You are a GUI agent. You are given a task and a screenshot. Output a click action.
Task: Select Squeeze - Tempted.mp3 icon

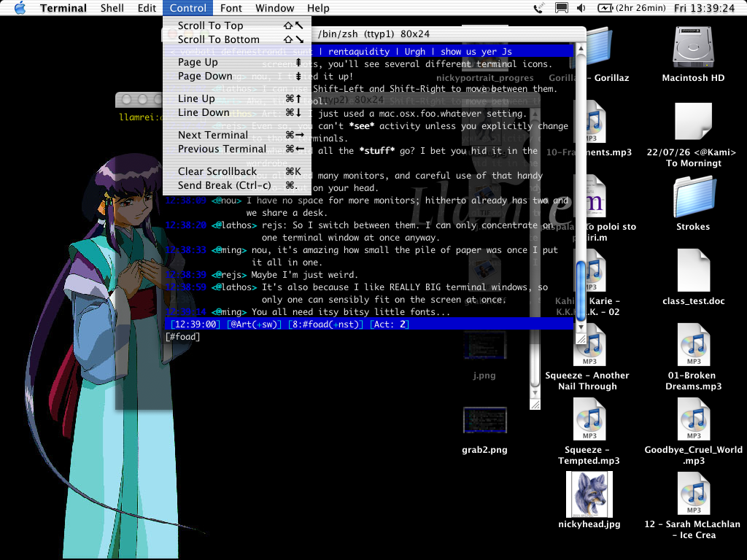pos(589,419)
